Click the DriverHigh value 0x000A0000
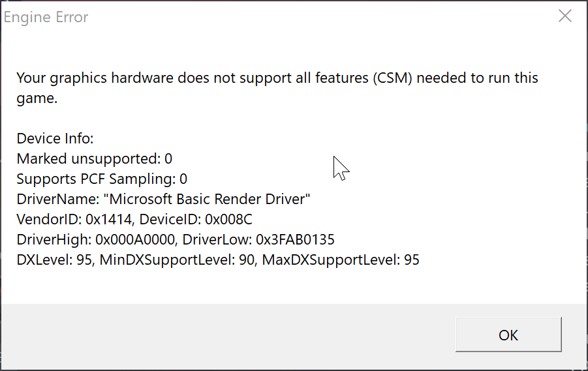Screen dimensions: 588x371 (x=135, y=239)
